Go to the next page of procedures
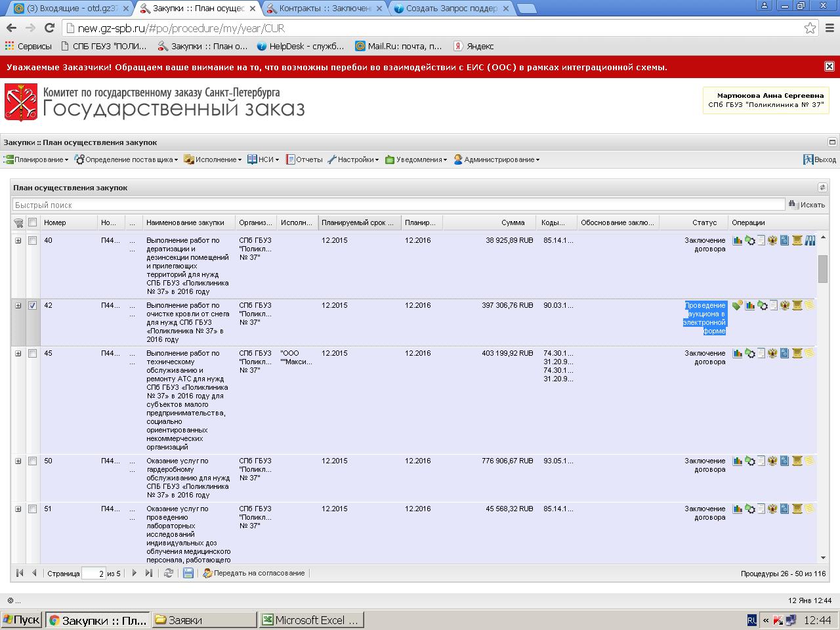The image size is (840, 630). point(134,573)
